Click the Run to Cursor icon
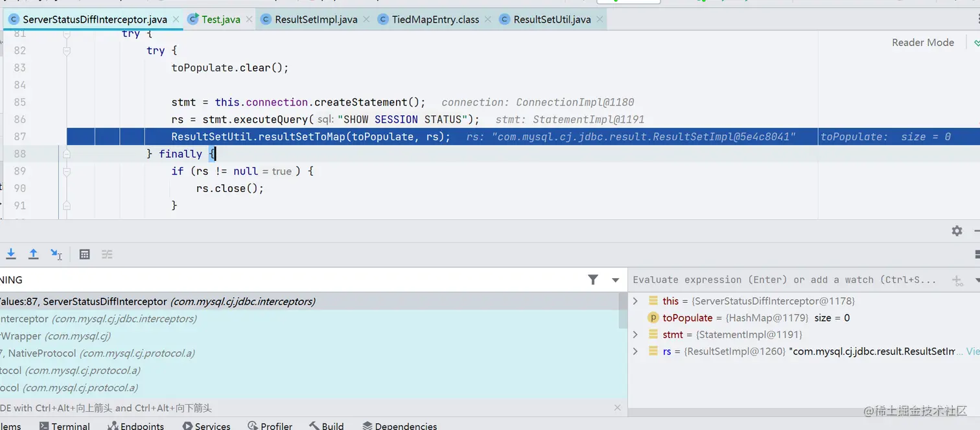This screenshot has height=430, width=980. click(56, 254)
